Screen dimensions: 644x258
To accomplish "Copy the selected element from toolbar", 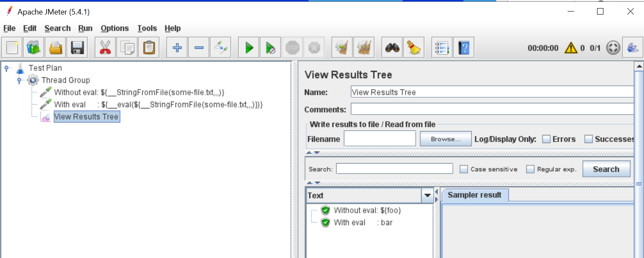I will click(127, 47).
